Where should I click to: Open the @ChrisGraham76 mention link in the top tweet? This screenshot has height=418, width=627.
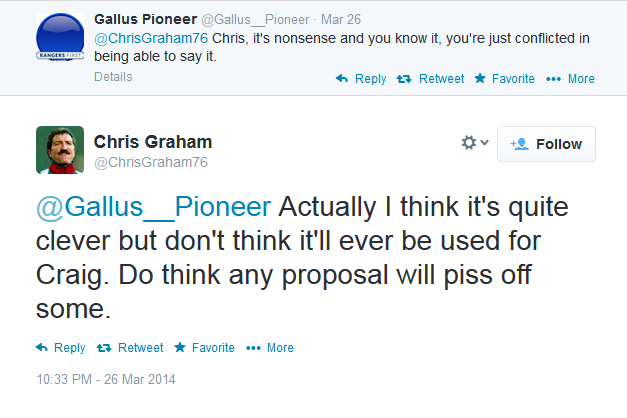pos(151,38)
